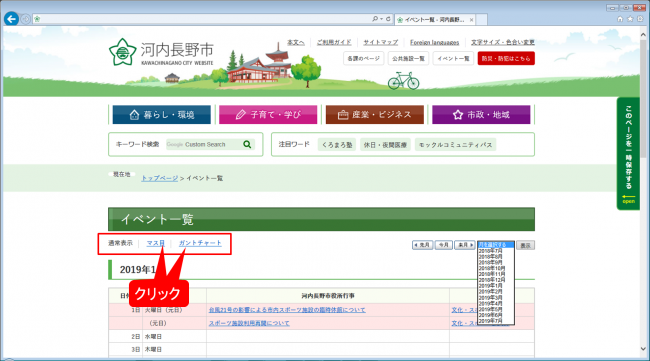
Task: Click the 休日・夜間医療 featured keyword
Action: (385, 145)
